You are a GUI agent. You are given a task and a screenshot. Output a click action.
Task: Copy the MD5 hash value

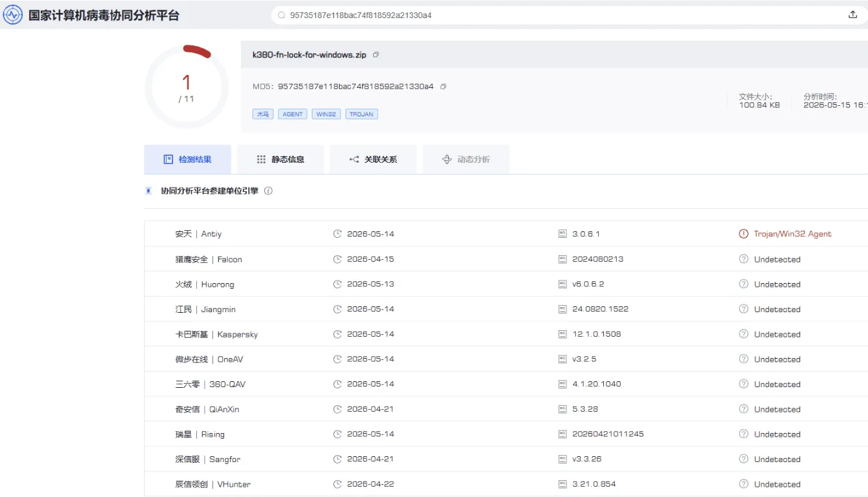(443, 87)
